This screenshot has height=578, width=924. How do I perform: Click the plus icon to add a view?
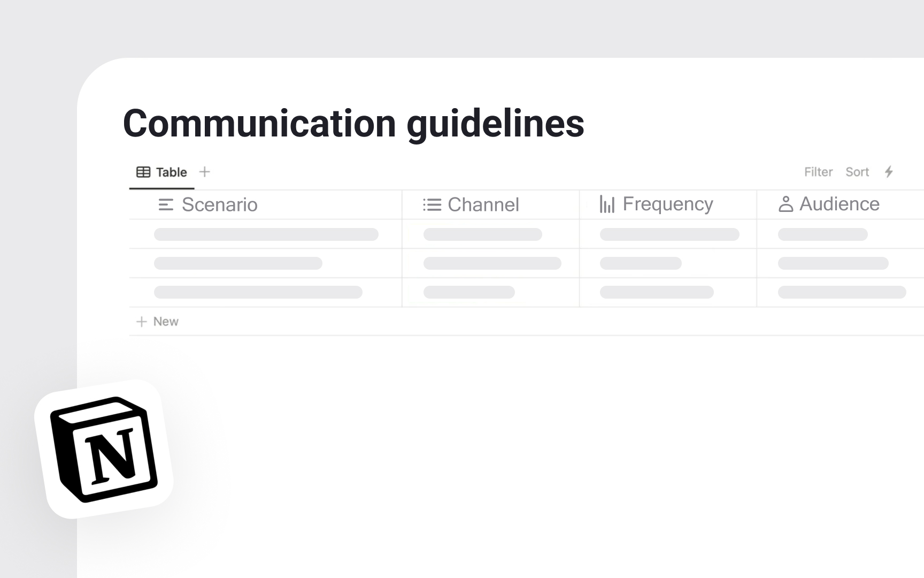(205, 172)
